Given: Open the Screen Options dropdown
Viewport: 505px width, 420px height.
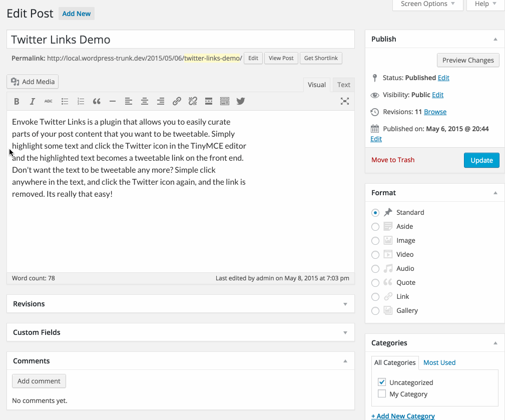Looking at the screenshot, I should pos(427,4).
